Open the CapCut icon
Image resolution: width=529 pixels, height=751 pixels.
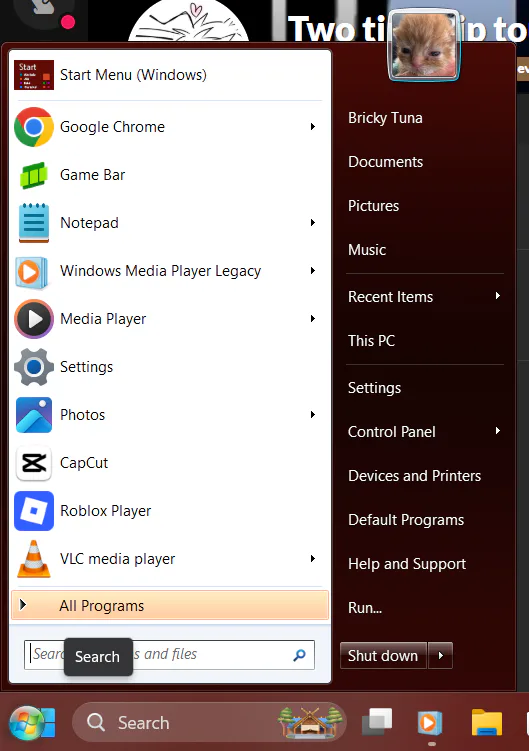coord(34,463)
